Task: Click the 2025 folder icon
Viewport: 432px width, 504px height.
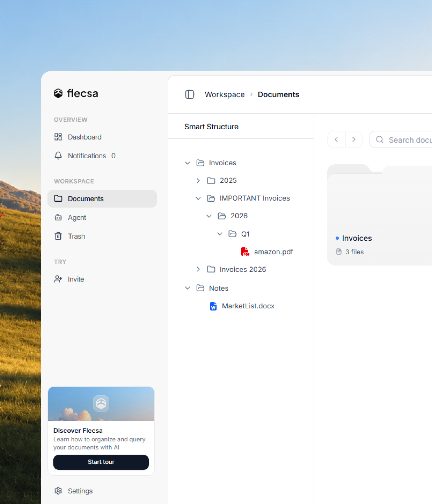Action: tap(211, 180)
